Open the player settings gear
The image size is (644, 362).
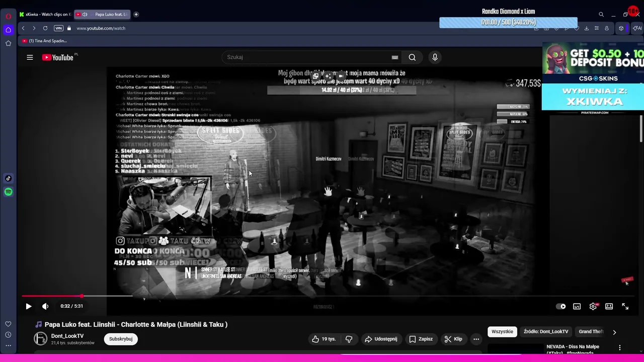tap(593, 306)
